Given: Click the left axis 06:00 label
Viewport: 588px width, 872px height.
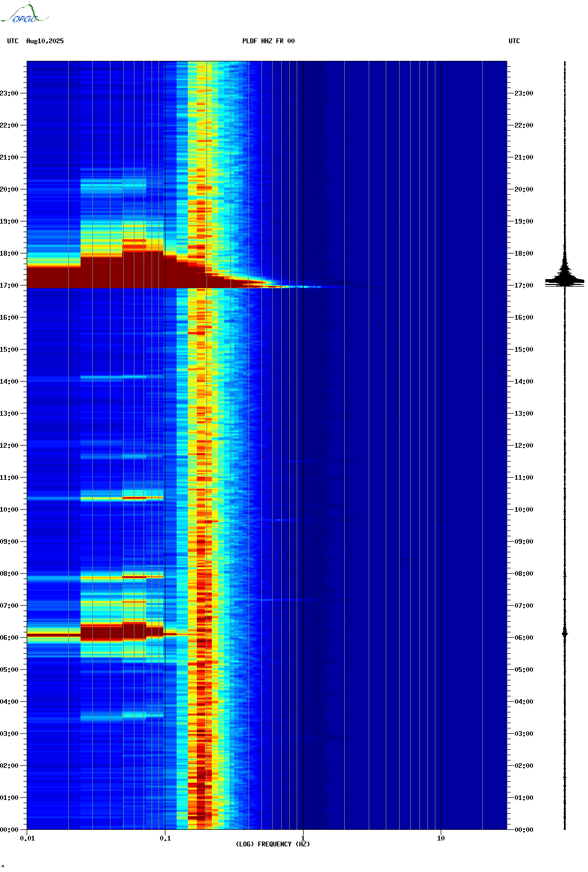Looking at the screenshot, I should point(9,638).
